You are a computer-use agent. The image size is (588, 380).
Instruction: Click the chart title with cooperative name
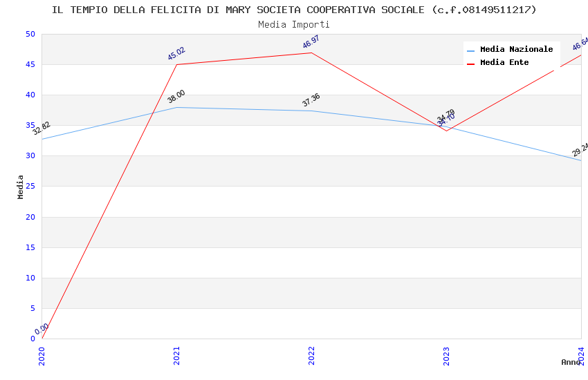tap(294, 10)
